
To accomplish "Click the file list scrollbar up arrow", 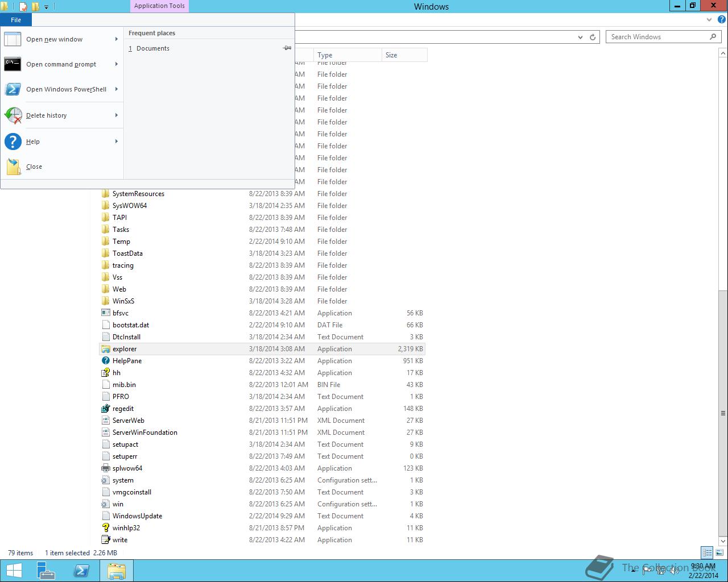I will [723, 53].
